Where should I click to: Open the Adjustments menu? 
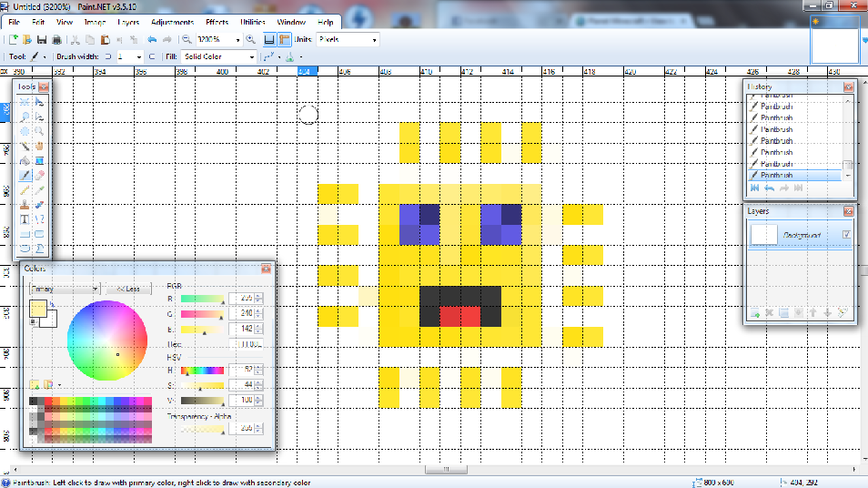[172, 22]
